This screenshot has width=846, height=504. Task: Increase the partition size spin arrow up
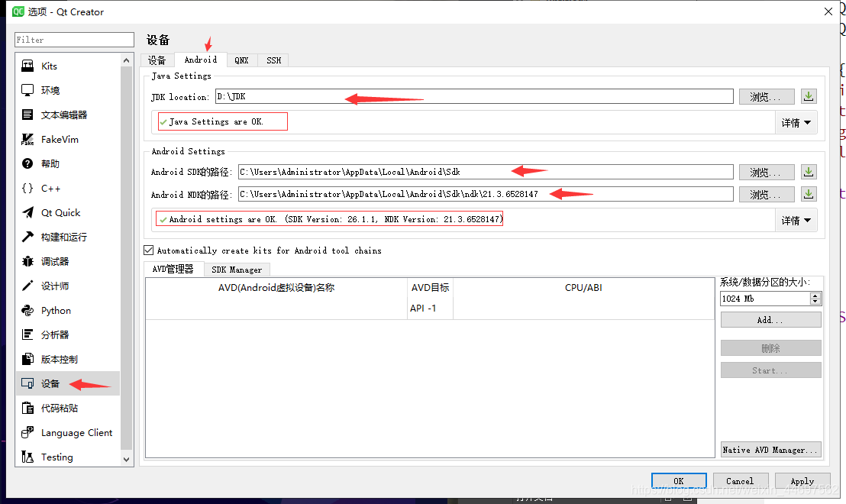pyautogui.click(x=815, y=296)
